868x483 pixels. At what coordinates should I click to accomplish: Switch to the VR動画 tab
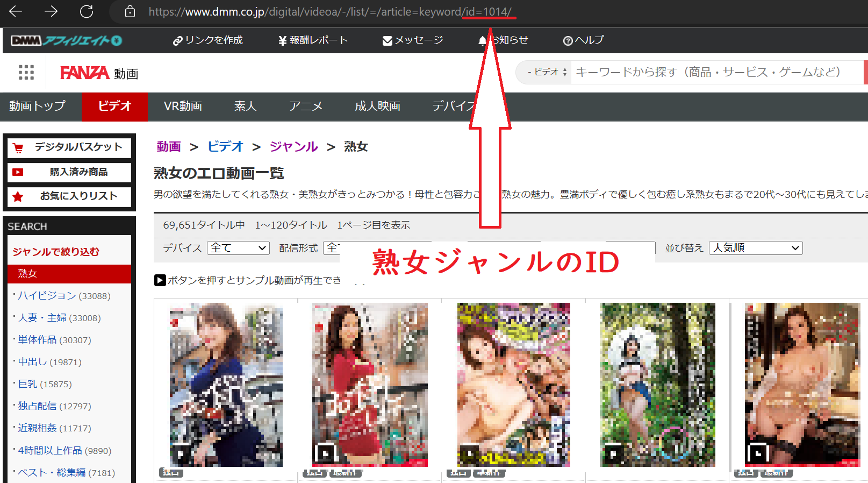[183, 106]
